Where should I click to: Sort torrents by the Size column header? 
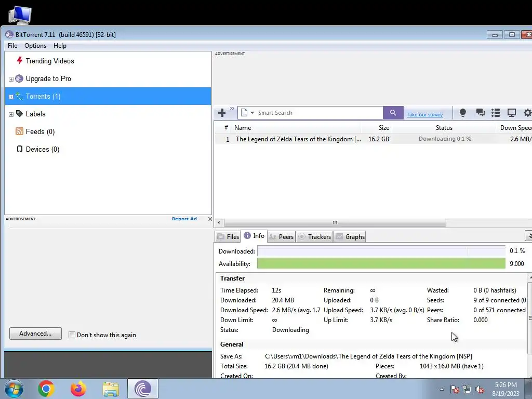coord(377,128)
